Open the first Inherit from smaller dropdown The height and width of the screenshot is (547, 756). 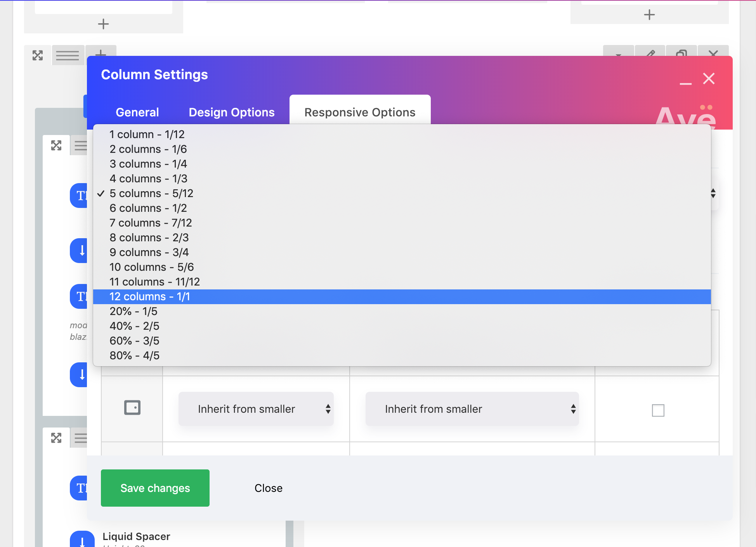[x=256, y=409]
